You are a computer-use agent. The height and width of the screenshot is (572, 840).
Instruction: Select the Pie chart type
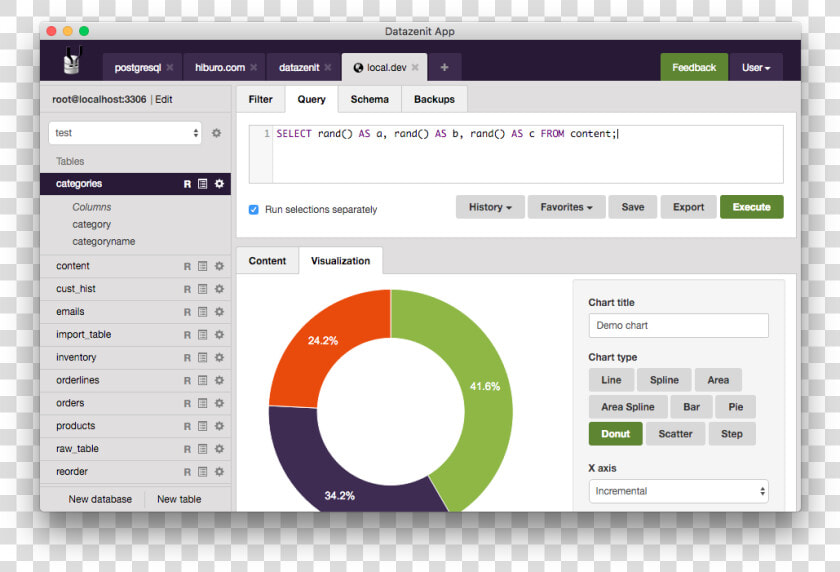(736, 407)
